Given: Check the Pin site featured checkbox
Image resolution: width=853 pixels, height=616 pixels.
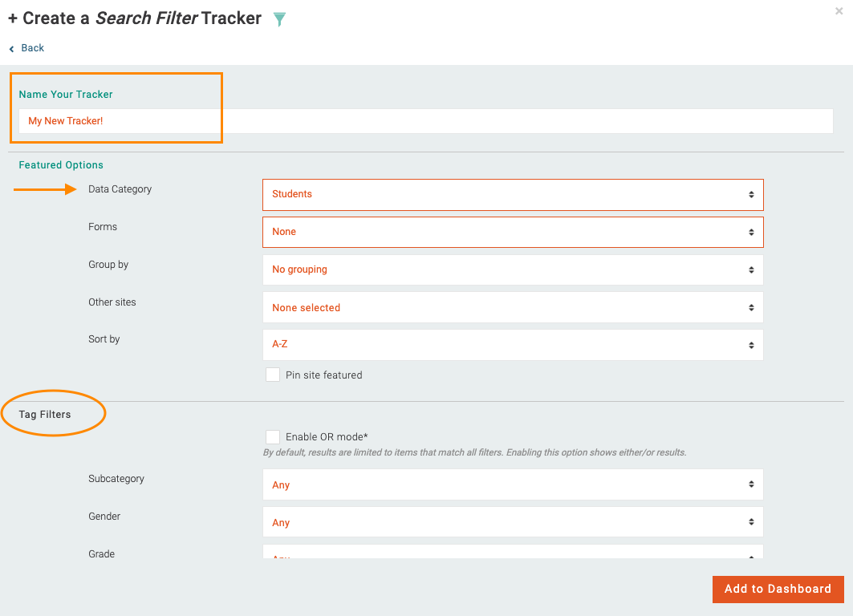Looking at the screenshot, I should tap(273, 375).
